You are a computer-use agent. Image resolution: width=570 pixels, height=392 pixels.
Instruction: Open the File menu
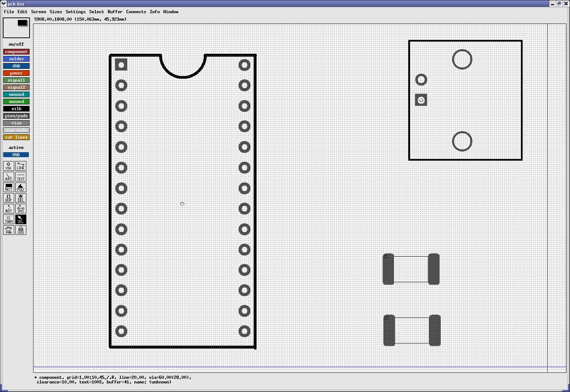click(x=9, y=12)
